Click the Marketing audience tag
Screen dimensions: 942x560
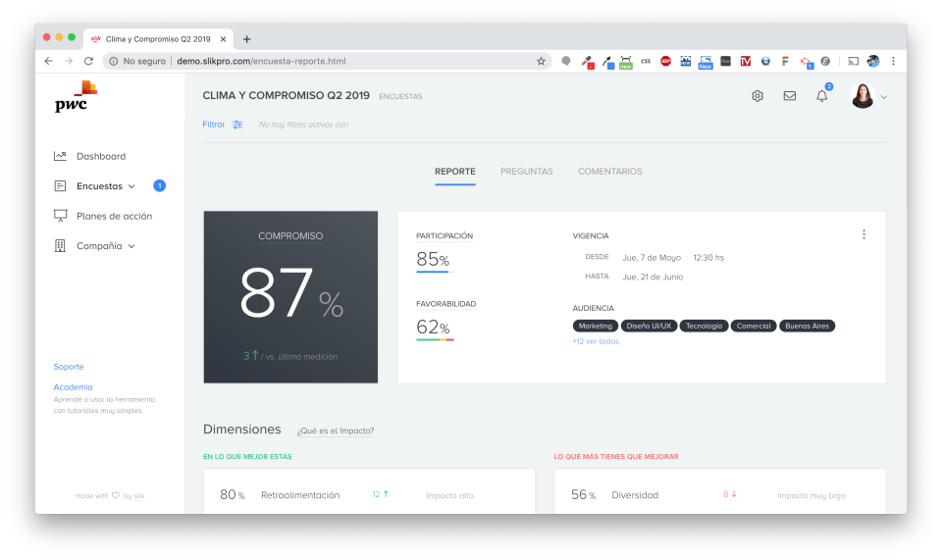(x=596, y=326)
